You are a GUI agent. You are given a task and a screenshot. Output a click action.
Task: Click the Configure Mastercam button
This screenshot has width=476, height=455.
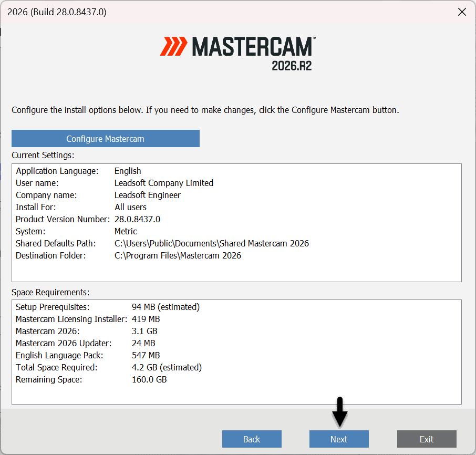coord(105,138)
